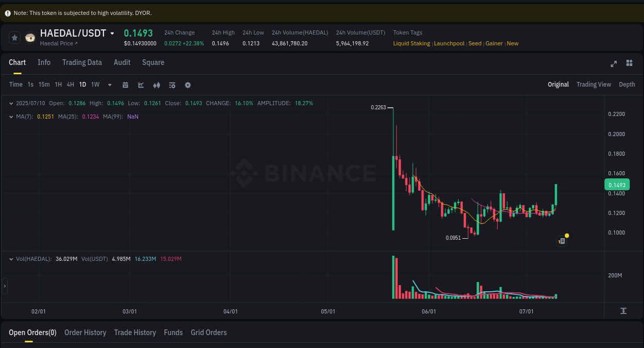This screenshot has height=348, width=644.
Task: Click the chat bubble with notification dot
Action: [x=562, y=241]
